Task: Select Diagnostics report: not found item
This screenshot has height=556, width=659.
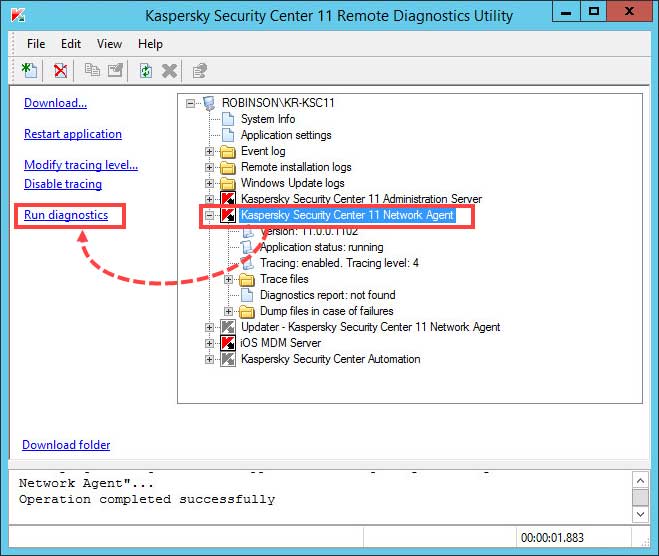Action: coord(327,295)
